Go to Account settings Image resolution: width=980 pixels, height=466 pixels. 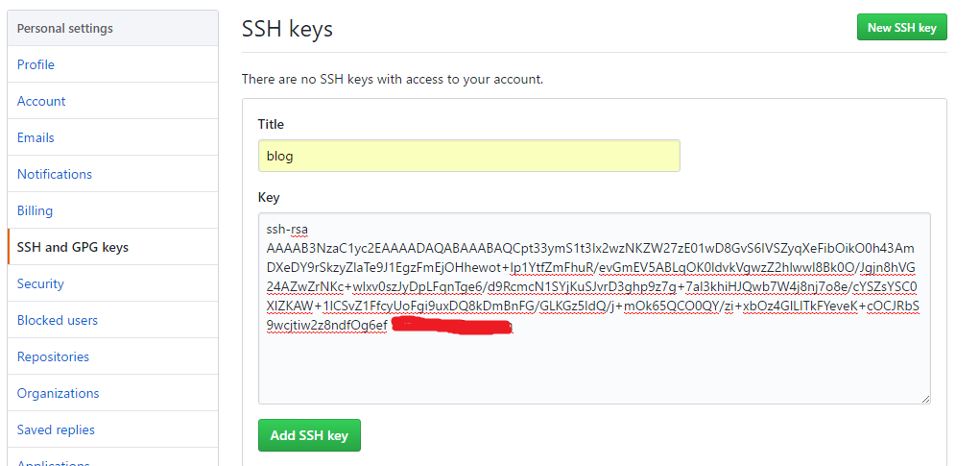coord(41,101)
